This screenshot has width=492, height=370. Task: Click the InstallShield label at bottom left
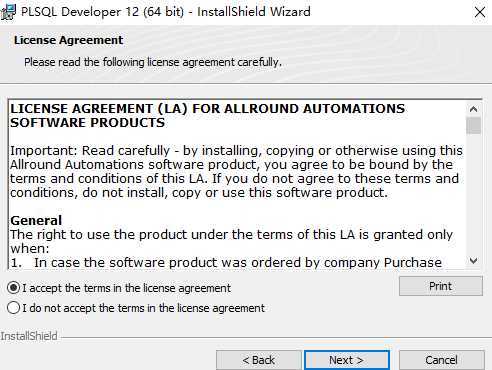(29, 336)
